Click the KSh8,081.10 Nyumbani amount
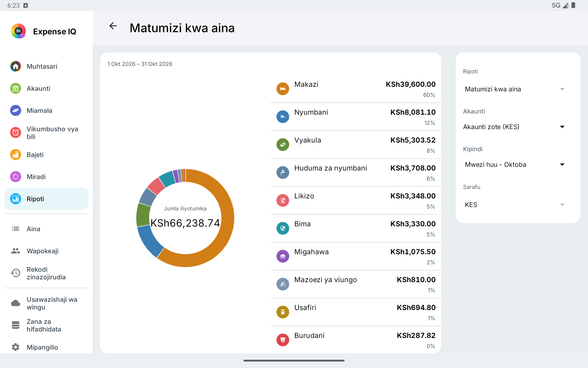Screen dimensions: 588x368 [413, 112]
